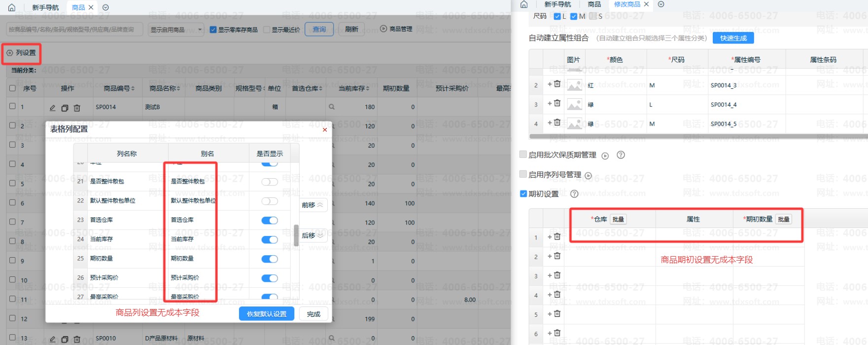Uncheck the 显示零库存商品 checkbox

pos(213,30)
